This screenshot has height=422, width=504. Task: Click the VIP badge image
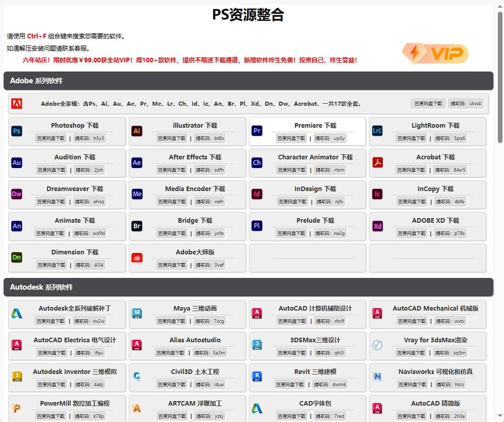pyautogui.click(x=434, y=53)
